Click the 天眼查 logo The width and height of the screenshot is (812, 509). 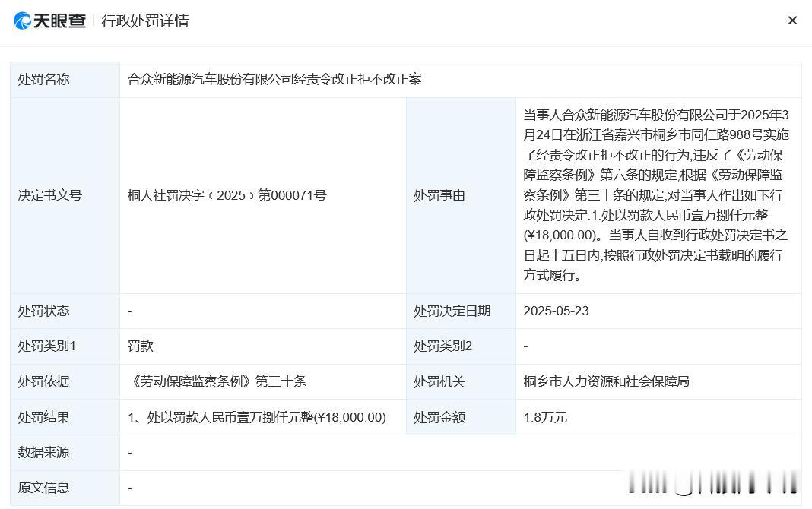49,21
